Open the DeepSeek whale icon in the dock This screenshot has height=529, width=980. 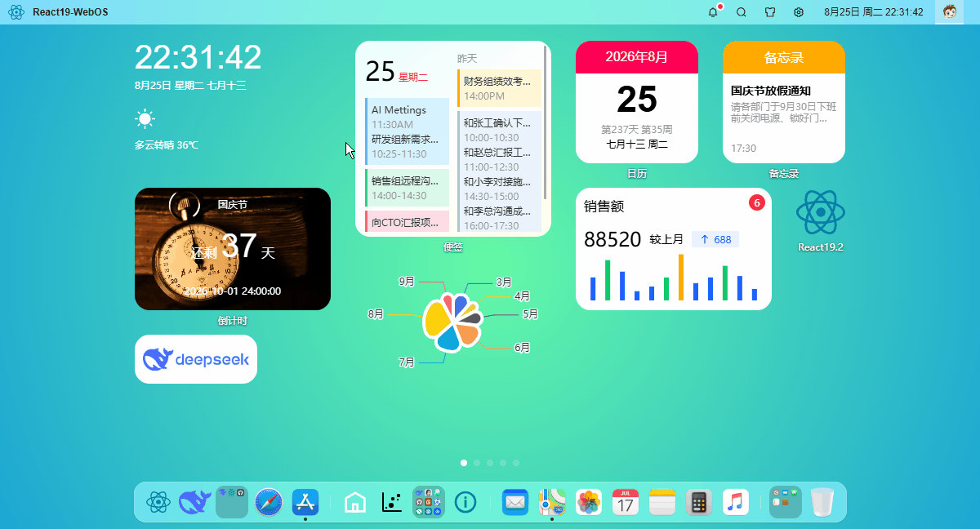pyautogui.click(x=195, y=502)
